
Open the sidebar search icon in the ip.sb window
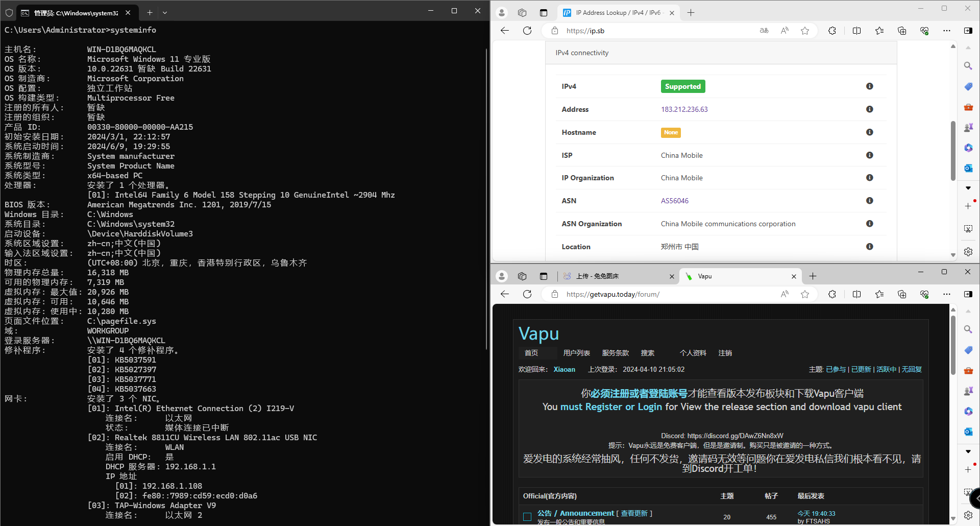(x=968, y=66)
